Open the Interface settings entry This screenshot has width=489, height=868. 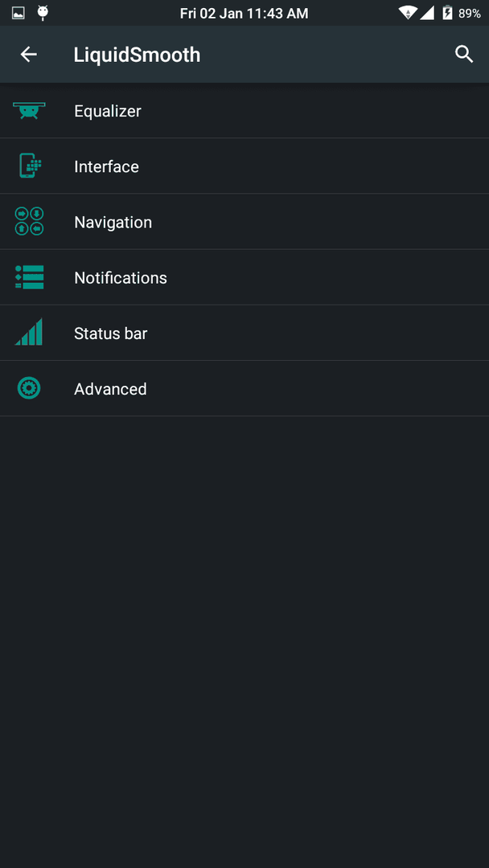244,166
